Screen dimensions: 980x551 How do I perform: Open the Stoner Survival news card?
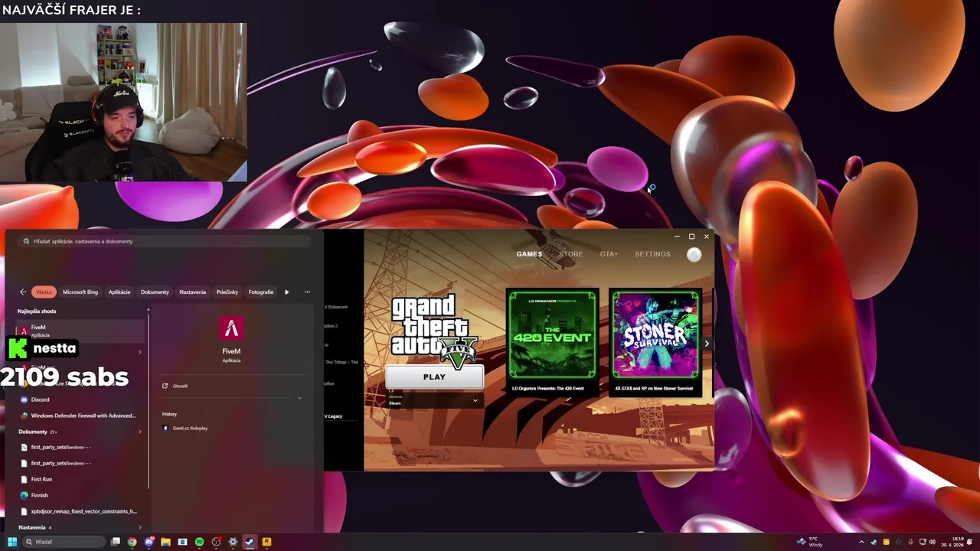pyautogui.click(x=655, y=341)
